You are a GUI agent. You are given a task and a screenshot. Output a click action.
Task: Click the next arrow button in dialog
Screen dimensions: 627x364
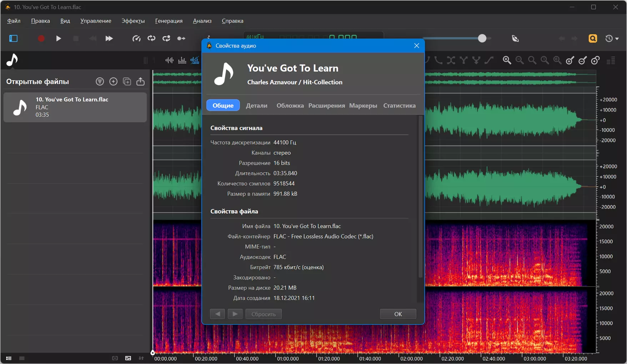[235, 314]
